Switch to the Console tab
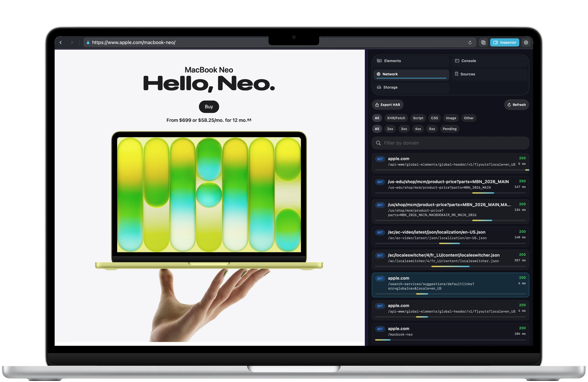Viewport: 588px width, 382px height. (x=490, y=61)
